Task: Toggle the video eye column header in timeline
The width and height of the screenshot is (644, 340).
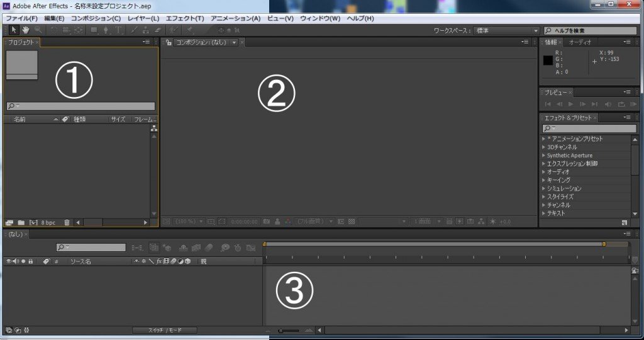Action: coord(9,261)
